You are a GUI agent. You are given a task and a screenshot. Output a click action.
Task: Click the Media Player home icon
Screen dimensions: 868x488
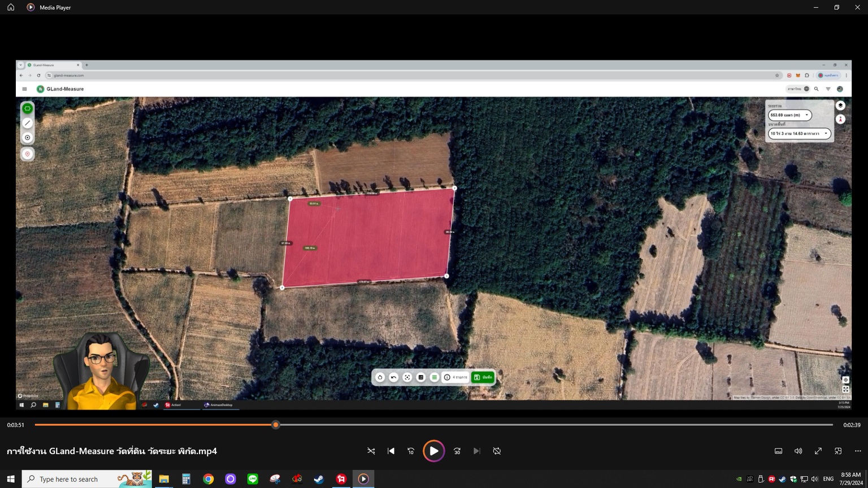coord(11,7)
